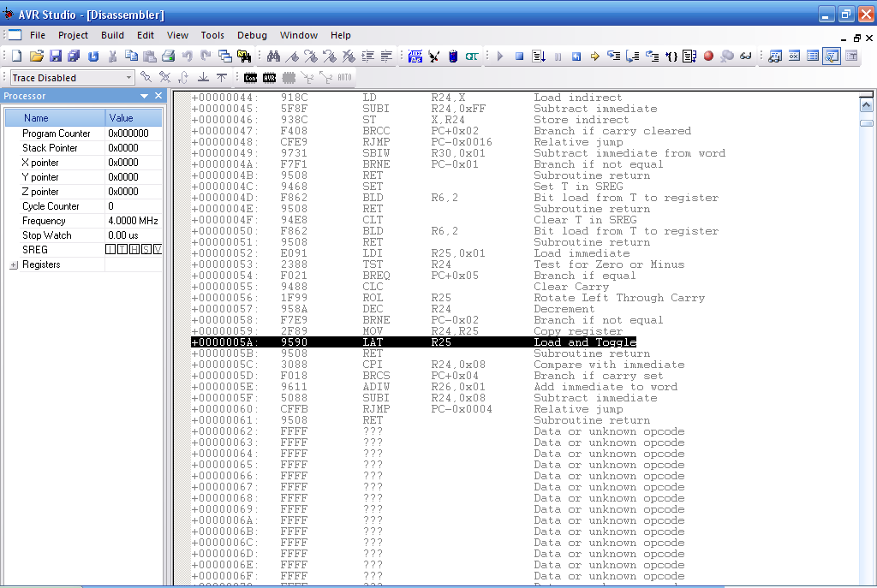Open the Debug menu
This screenshot has height=588, width=877.
pos(253,35)
